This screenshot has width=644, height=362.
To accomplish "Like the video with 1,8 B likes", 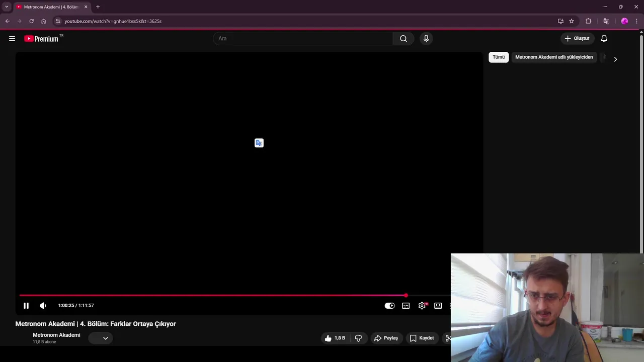I will point(336,338).
